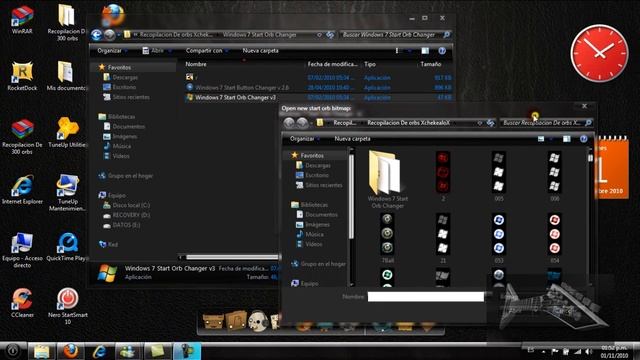Click Nueva carpeta in Open bitmap dialog
Image resolution: width=640 pixels, height=360 pixels.
click(x=352, y=139)
